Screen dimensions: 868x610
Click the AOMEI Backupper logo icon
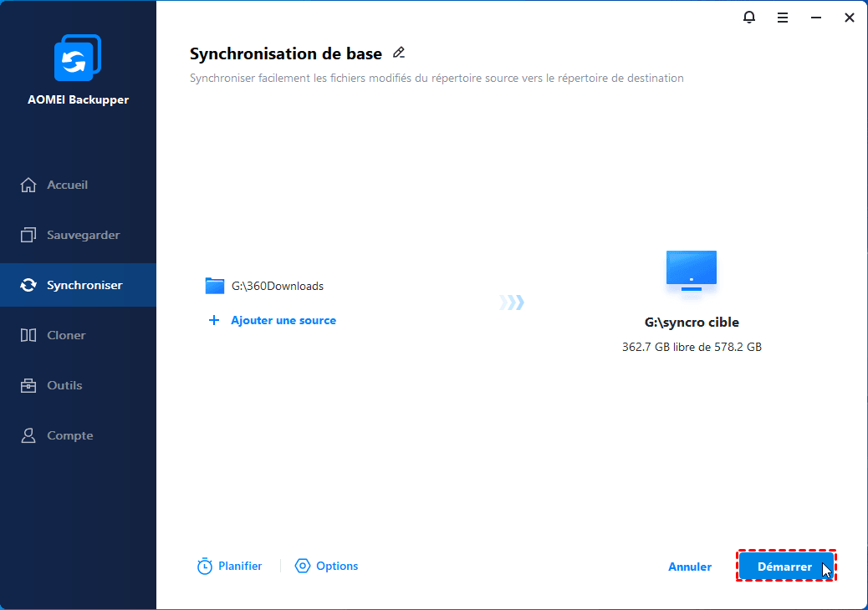(x=78, y=58)
